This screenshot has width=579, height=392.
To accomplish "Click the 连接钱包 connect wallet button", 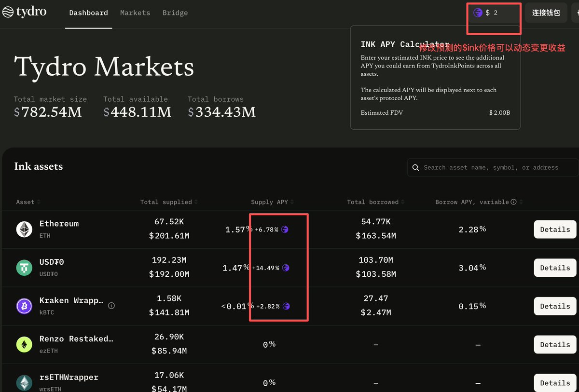I will point(546,13).
